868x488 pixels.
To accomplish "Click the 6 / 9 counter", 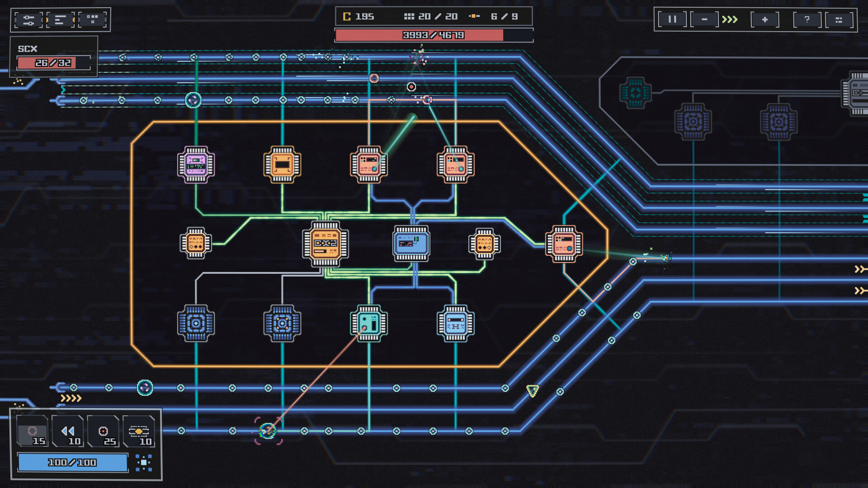I will 494,17.
